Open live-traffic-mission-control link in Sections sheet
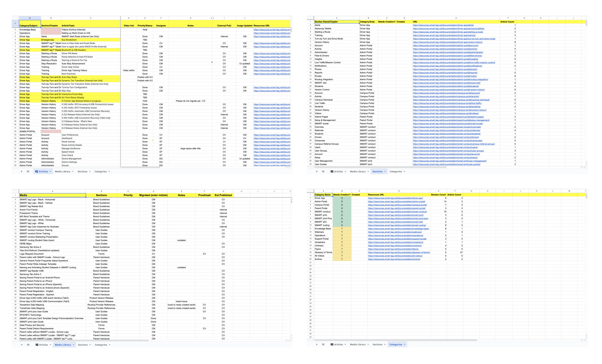 coord(454,62)
